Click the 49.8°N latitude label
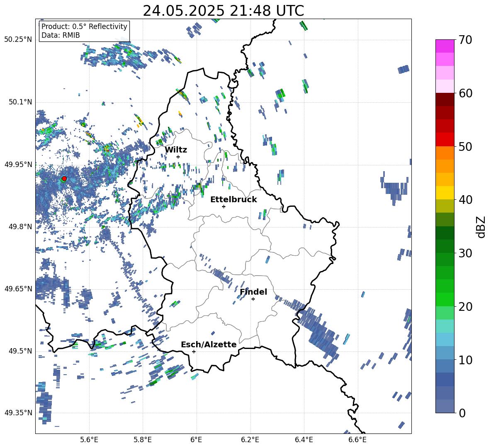Viewport: 491px width, 448px height. coord(20,227)
